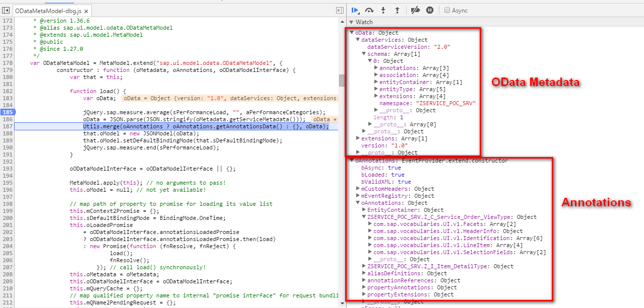This screenshot has height=308, width=644.
Task: Click line number 187 in the gutter
Action: 7,126
